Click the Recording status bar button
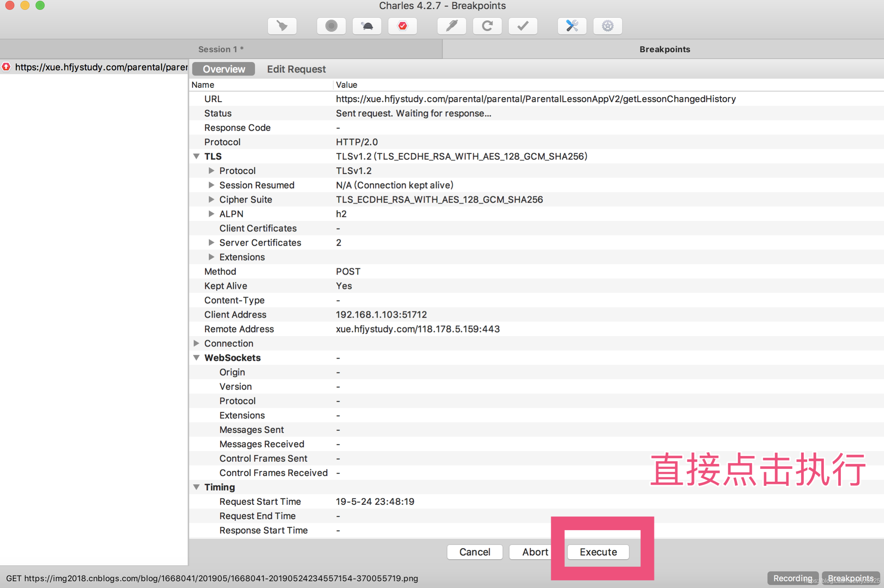The height and width of the screenshot is (588, 884). 792,578
